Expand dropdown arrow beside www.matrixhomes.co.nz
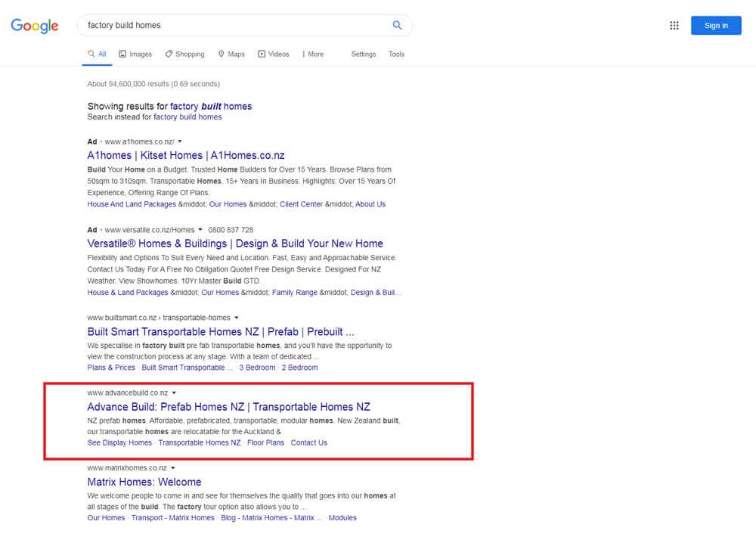The height and width of the screenshot is (540, 756). tap(173, 468)
